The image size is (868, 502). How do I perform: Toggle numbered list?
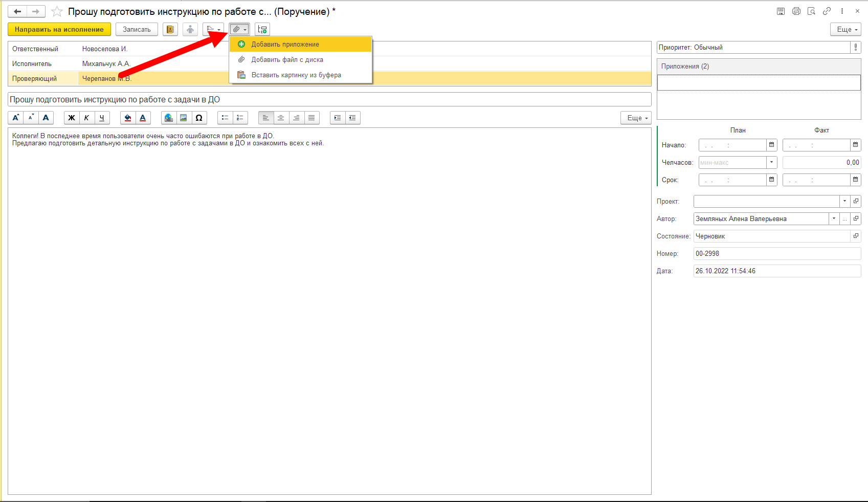pyautogui.click(x=240, y=118)
